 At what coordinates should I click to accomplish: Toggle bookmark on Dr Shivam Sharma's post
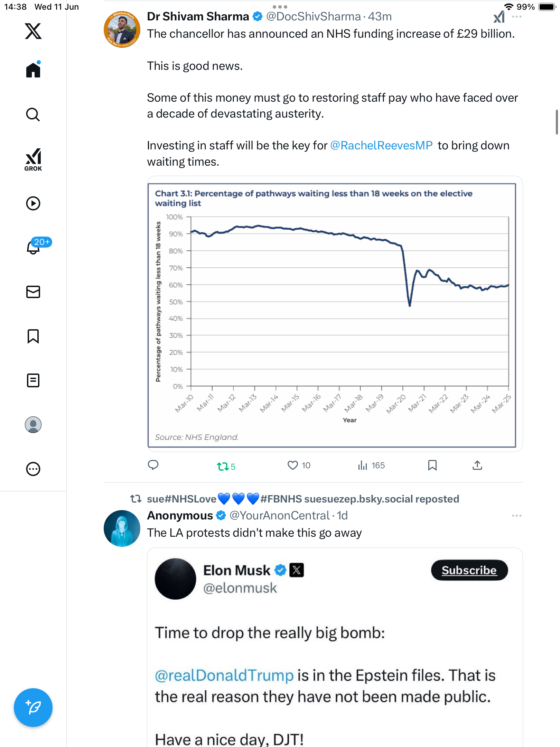432,465
